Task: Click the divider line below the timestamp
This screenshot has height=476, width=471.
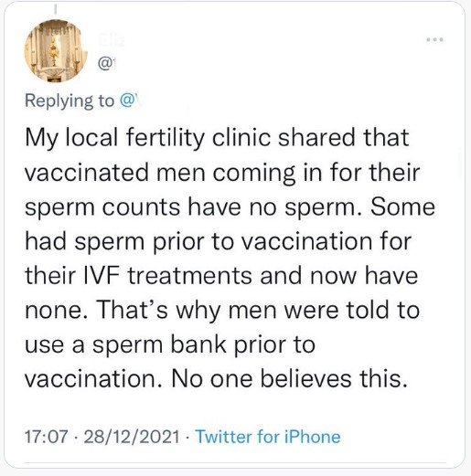Action: 235,463
